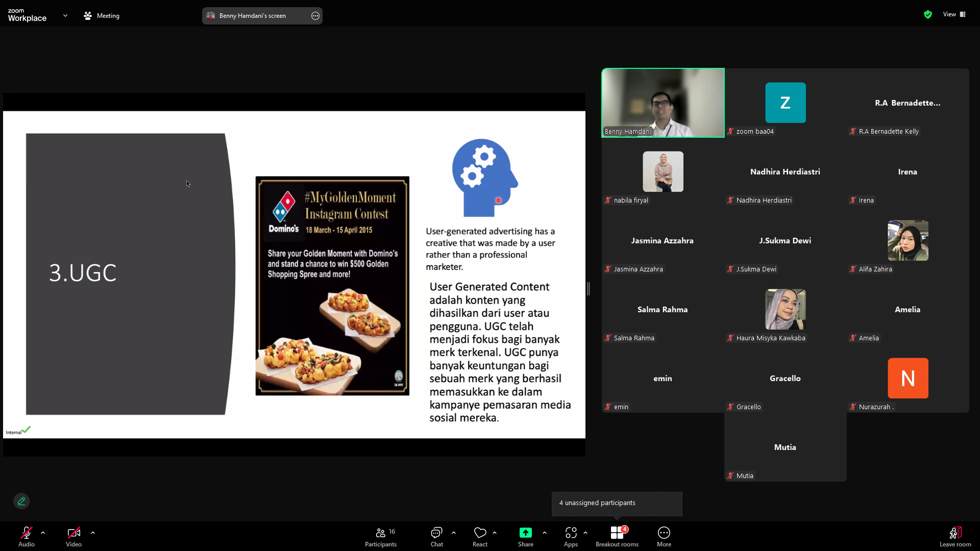Select Benny Hamdani's video tile
Image resolution: width=980 pixels, height=551 pixels.
(x=663, y=103)
